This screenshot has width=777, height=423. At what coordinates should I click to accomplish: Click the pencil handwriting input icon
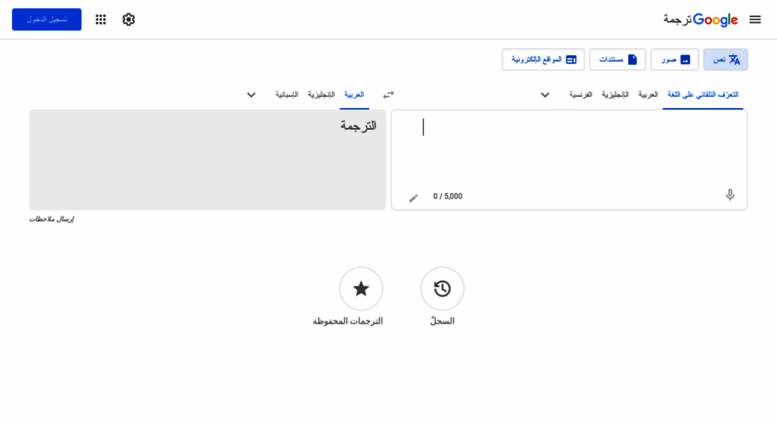tap(413, 198)
